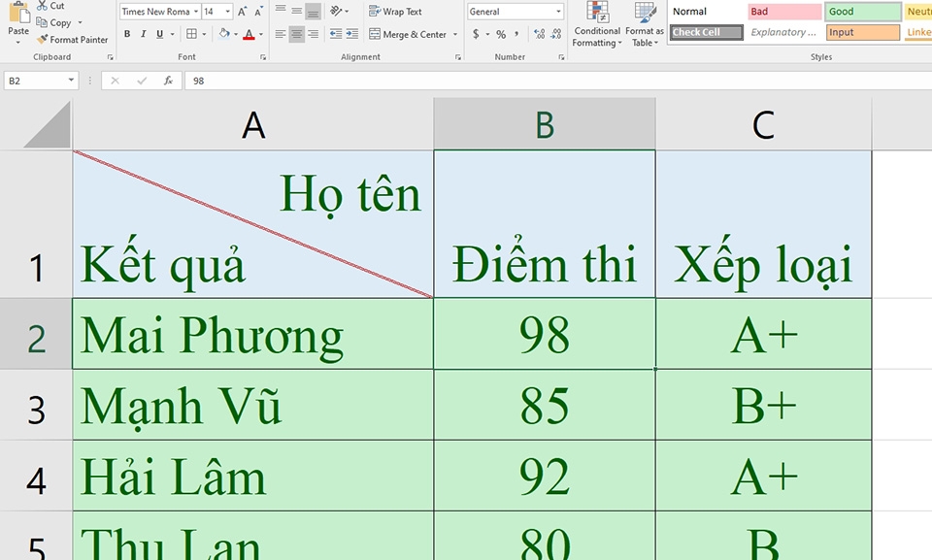932x560 pixels.
Task: Click the Enter checkmark in the formula bar
Action: coord(142,81)
